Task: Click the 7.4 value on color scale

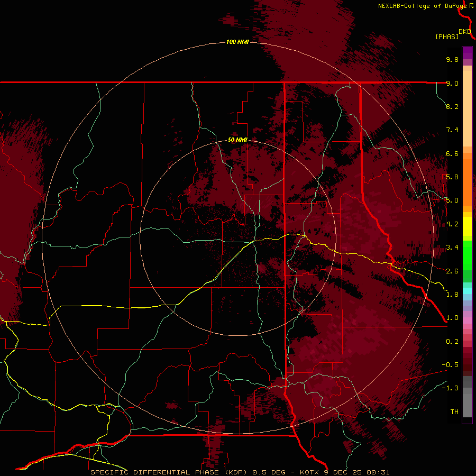Action: click(x=452, y=130)
